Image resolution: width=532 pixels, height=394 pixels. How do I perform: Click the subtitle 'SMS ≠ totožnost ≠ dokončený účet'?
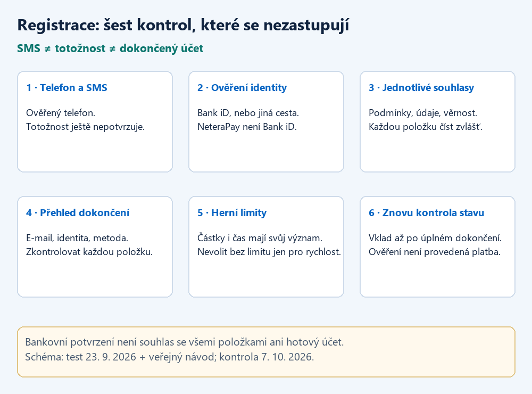click(x=110, y=48)
